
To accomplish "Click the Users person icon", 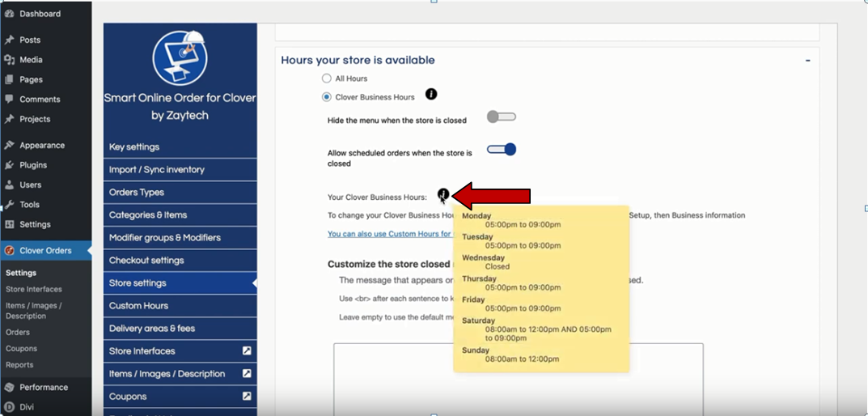I will click(x=9, y=185).
